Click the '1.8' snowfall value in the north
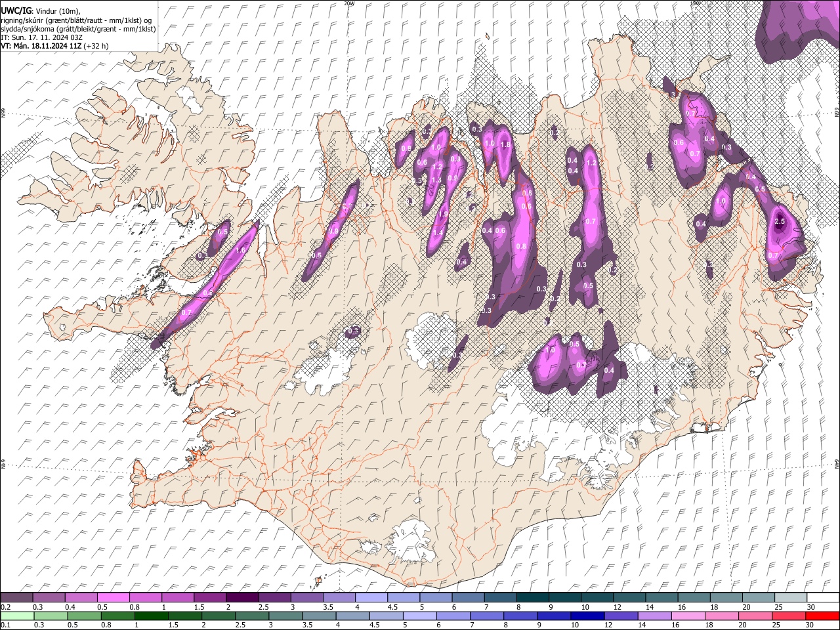 [505, 144]
